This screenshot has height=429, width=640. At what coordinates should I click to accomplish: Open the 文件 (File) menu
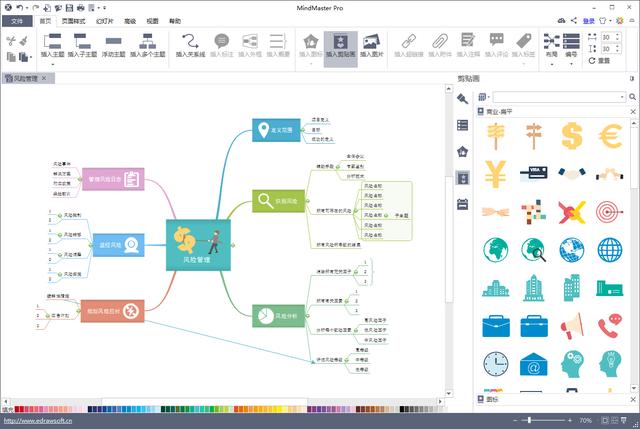pyautogui.click(x=15, y=20)
